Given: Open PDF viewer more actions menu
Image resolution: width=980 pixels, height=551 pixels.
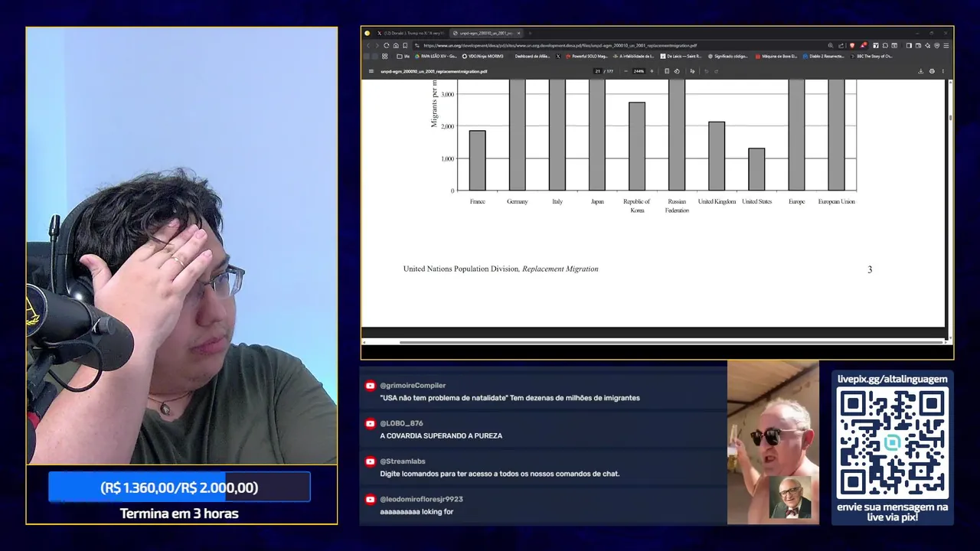Looking at the screenshot, I should coord(943,71).
